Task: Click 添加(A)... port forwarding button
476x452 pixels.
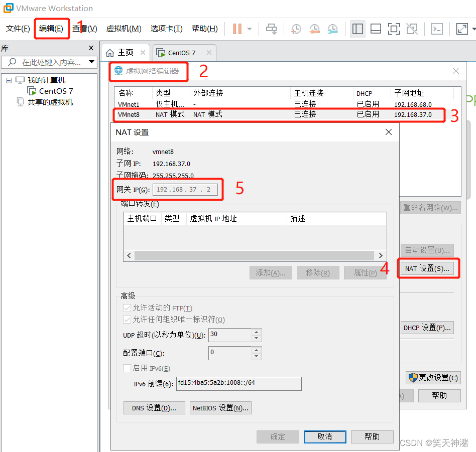Action: coord(271,273)
